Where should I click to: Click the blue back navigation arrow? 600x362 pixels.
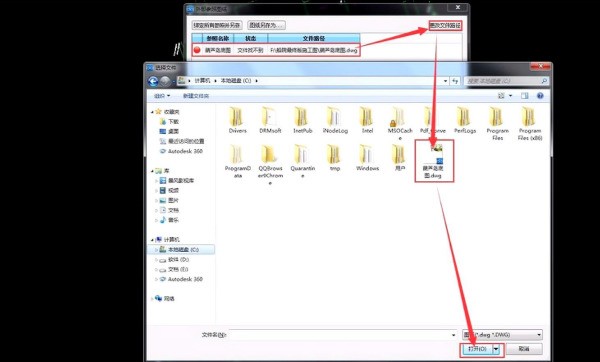click(x=153, y=81)
